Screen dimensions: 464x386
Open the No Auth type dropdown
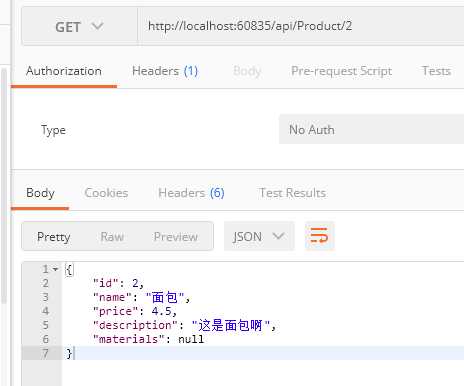click(371, 129)
